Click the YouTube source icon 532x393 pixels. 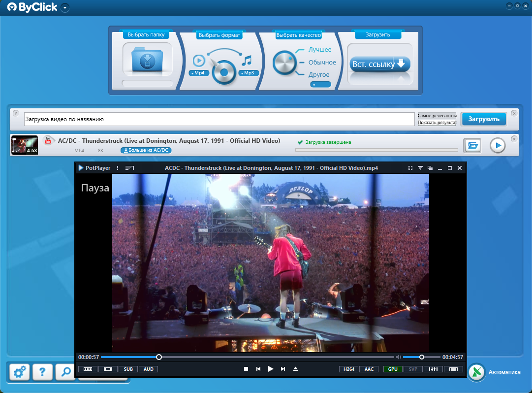tap(48, 140)
